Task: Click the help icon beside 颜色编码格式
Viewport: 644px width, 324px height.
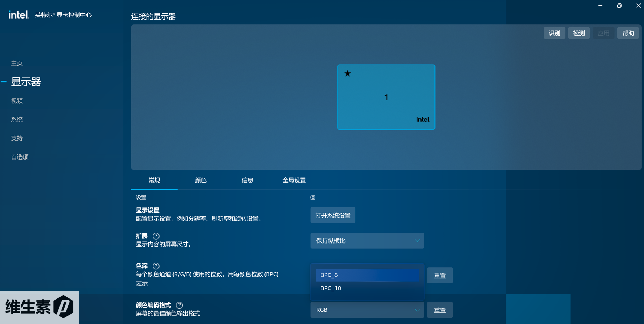Action: pos(179,305)
